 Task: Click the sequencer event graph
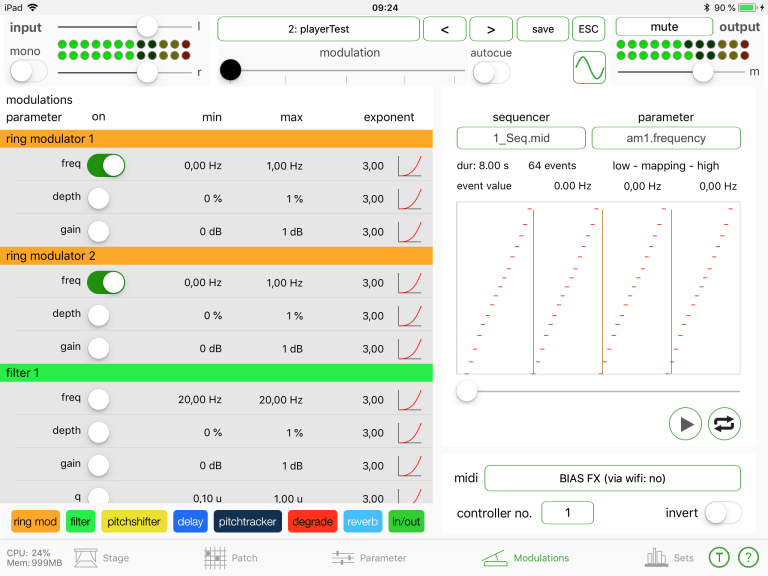click(x=598, y=288)
